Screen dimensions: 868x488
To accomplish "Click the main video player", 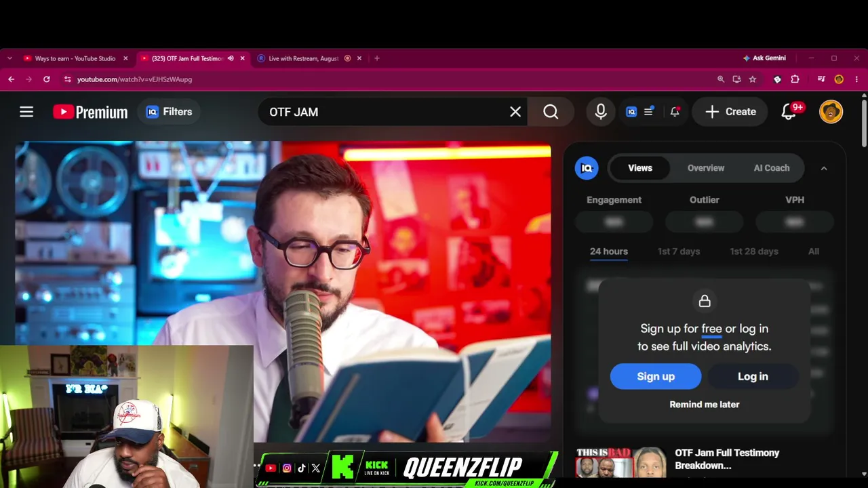I will (x=283, y=291).
